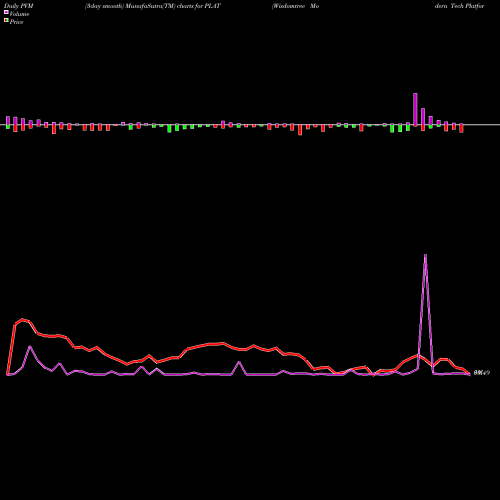Select the 'Price' legend label
The height and width of the screenshot is (500, 500).
pos(16,22)
